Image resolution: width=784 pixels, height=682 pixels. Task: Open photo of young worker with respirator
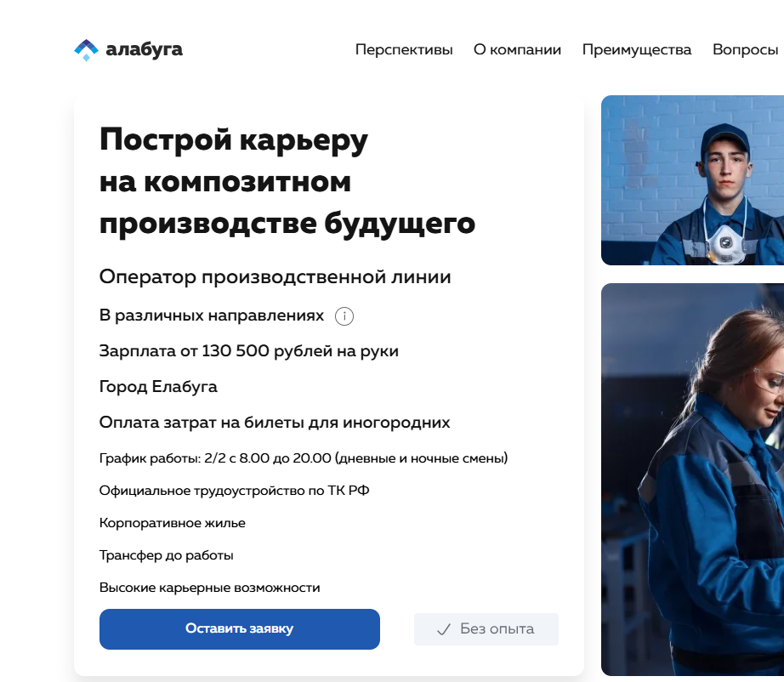tap(692, 180)
